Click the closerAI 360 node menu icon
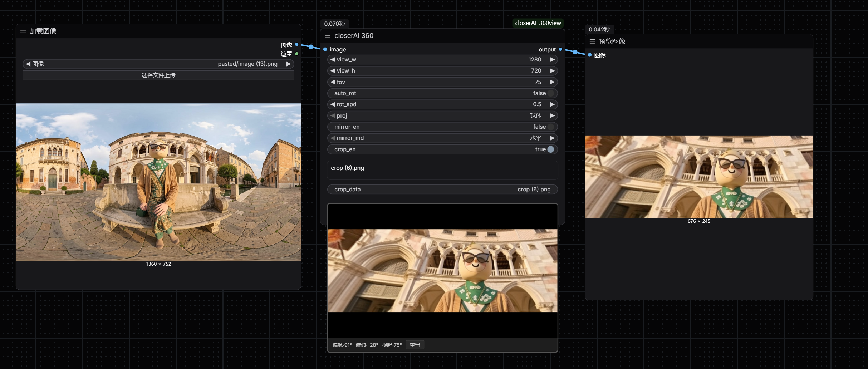Screen dimensions: 868x369 pos(327,36)
